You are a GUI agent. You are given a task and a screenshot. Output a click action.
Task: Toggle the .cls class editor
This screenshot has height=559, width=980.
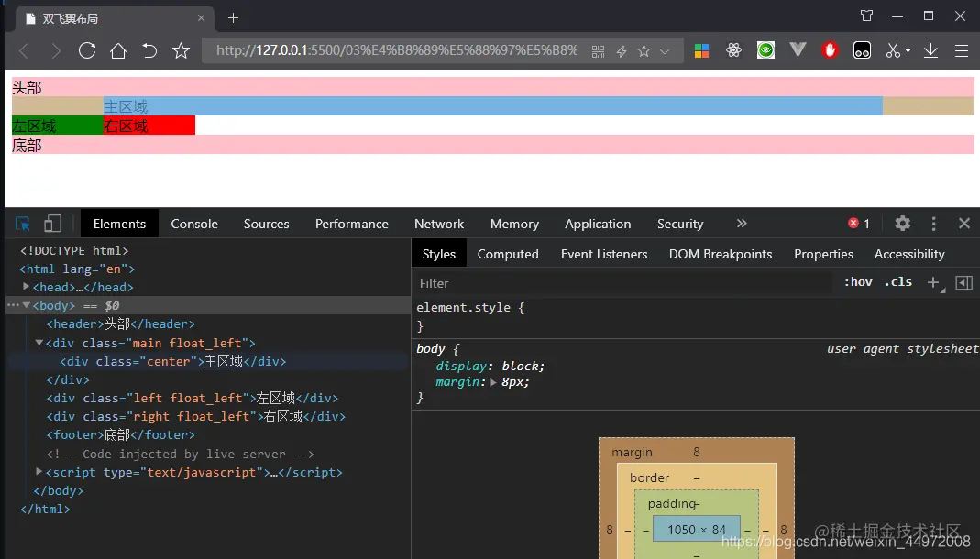pyautogui.click(x=898, y=282)
